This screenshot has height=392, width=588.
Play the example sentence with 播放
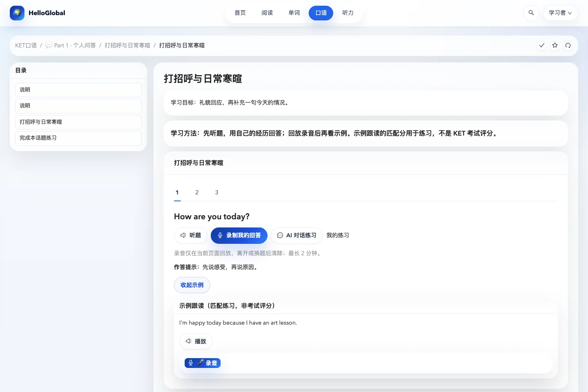coord(196,341)
